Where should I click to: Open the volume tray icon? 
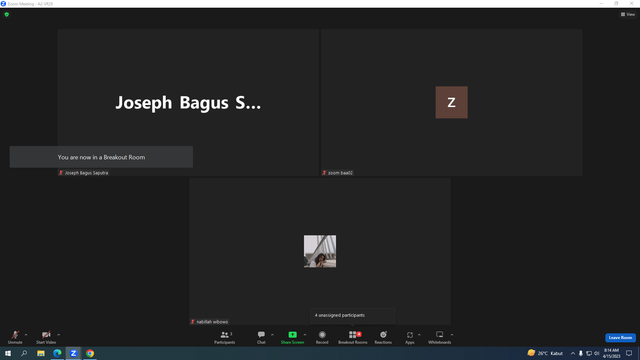click(597, 353)
